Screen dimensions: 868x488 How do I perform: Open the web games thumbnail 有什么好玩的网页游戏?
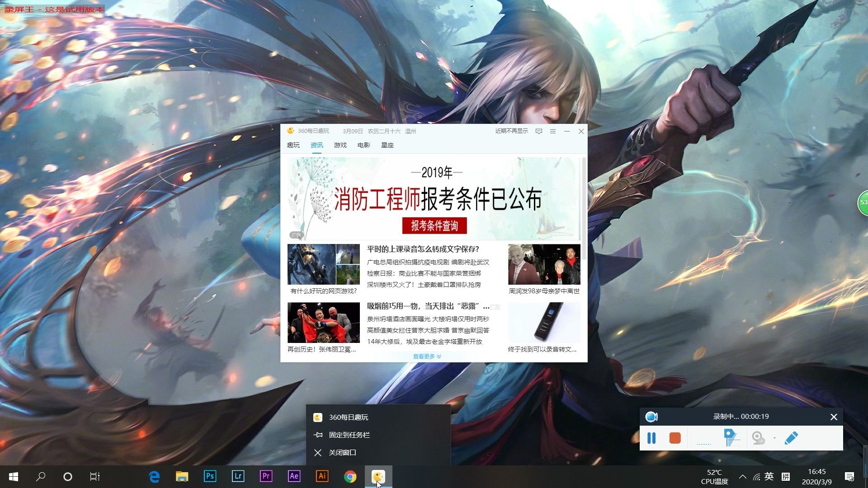[324, 264]
